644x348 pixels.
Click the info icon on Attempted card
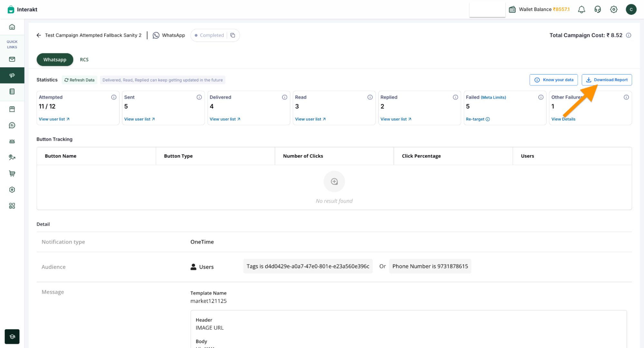[114, 97]
